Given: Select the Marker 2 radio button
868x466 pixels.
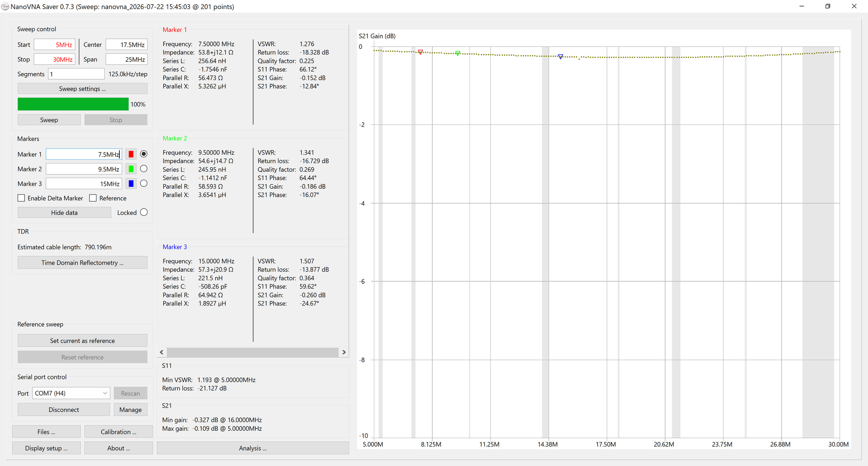Looking at the screenshot, I should (144, 169).
